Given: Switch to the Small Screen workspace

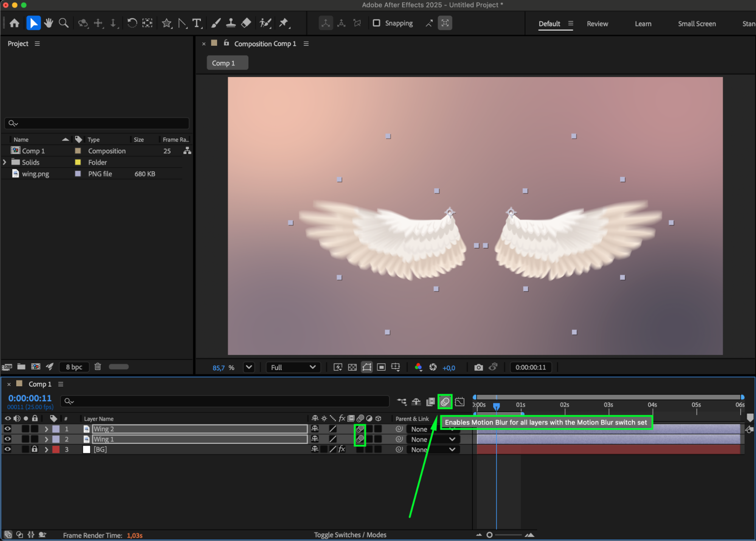Looking at the screenshot, I should [x=697, y=23].
